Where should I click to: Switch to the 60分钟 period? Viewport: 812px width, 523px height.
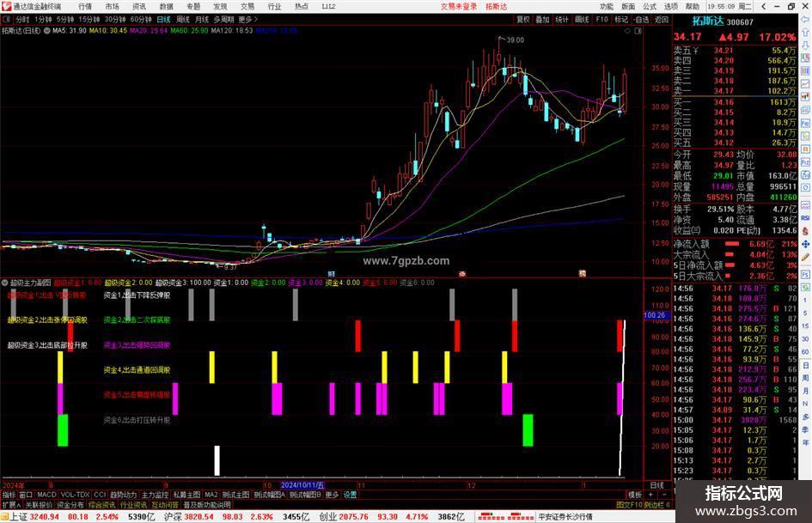pos(141,19)
